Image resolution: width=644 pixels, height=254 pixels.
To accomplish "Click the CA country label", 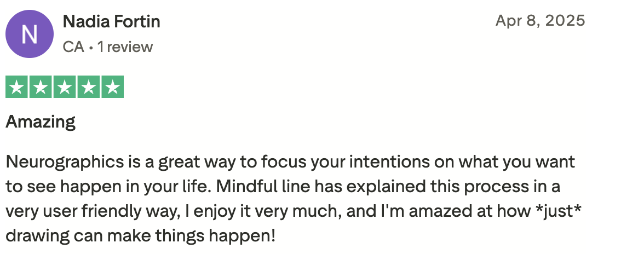I will point(73,47).
